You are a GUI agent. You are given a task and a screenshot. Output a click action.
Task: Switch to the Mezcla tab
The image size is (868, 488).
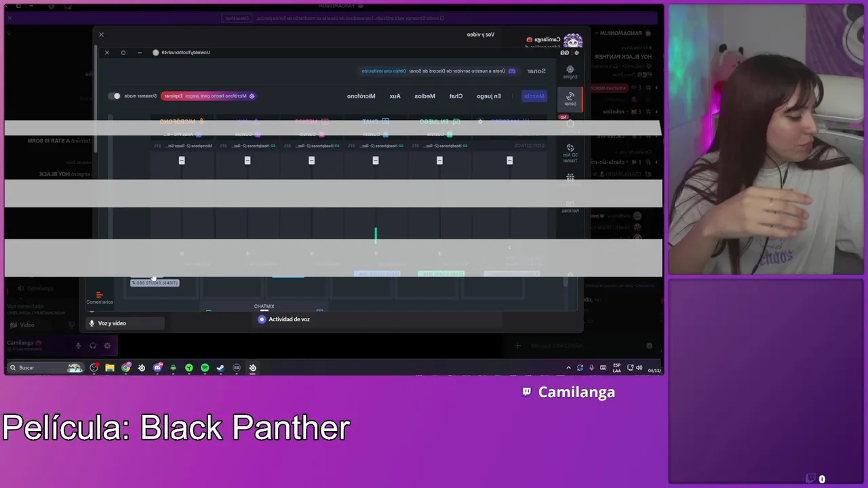tap(534, 96)
